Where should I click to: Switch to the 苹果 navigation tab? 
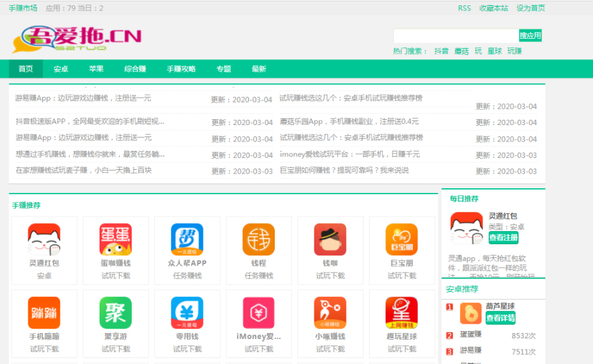(96, 69)
